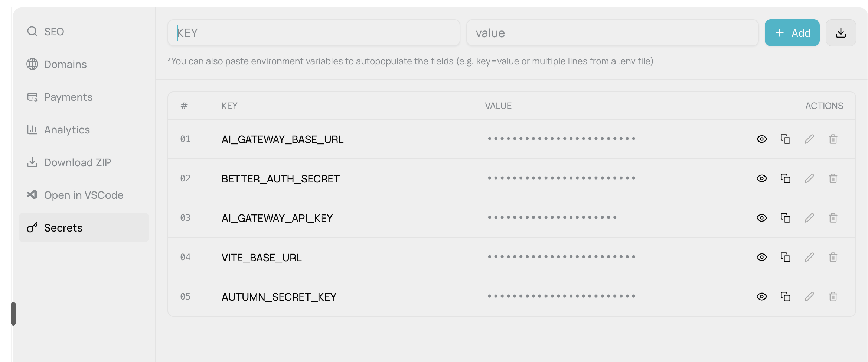
Task: Go to Domains in the sidebar
Action: pos(65,64)
